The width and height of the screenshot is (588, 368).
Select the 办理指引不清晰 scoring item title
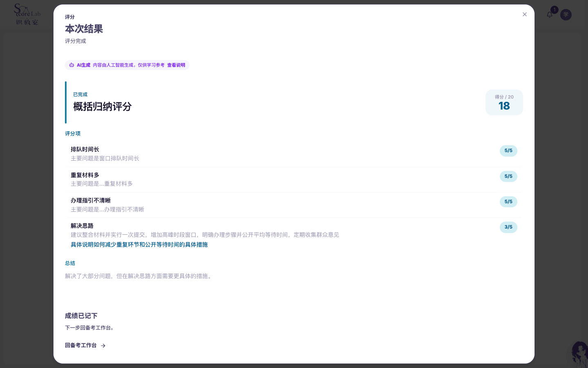[x=91, y=200]
